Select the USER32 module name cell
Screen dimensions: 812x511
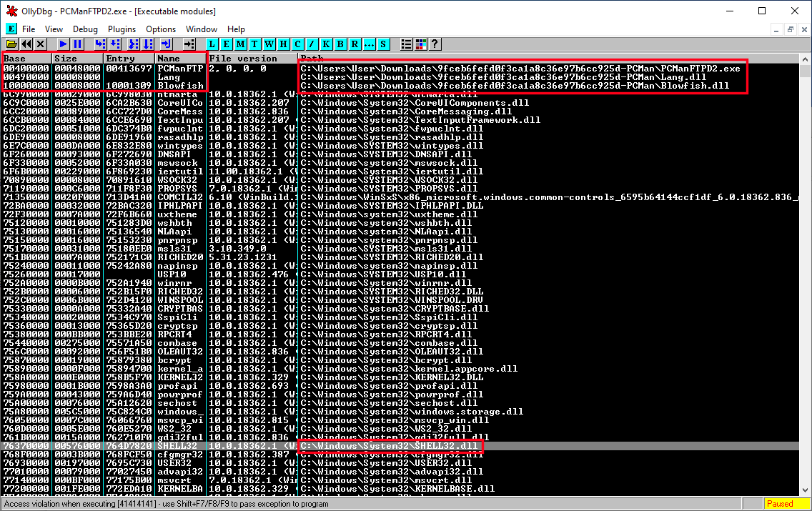click(x=174, y=463)
